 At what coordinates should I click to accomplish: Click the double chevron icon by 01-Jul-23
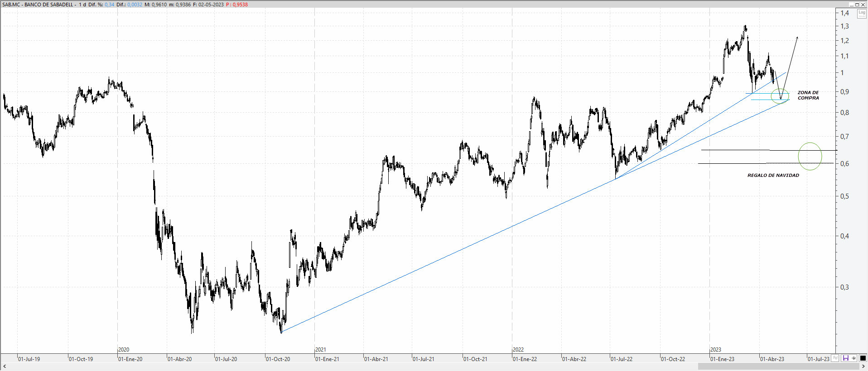click(x=835, y=358)
